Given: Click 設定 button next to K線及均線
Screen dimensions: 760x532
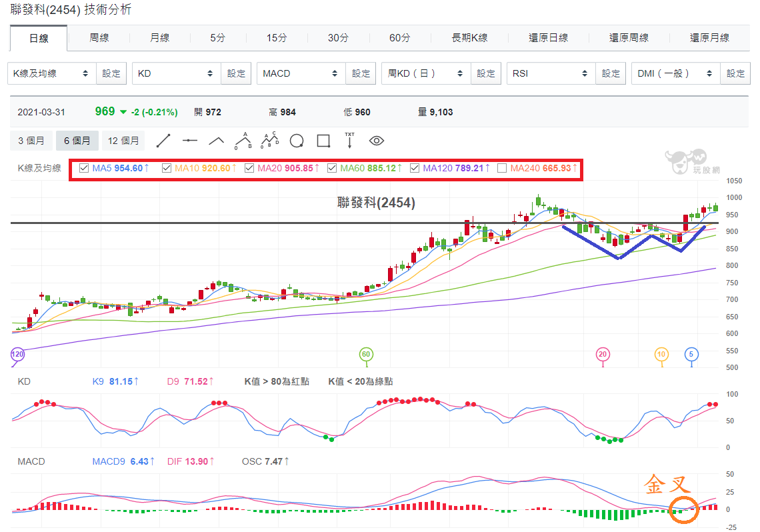Looking at the screenshot, I should click(111, 73).
